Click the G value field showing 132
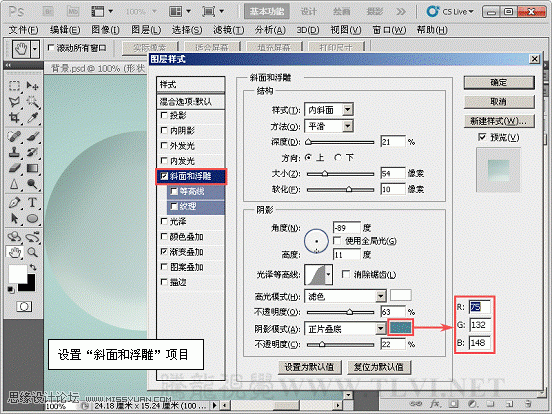This screenshot has height=414, width=552. (x=480, y=325)
